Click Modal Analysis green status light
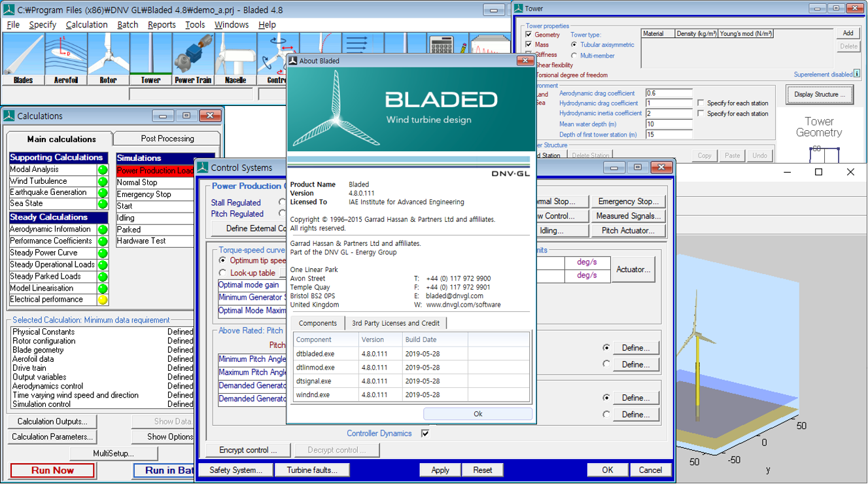 (103, 170)
